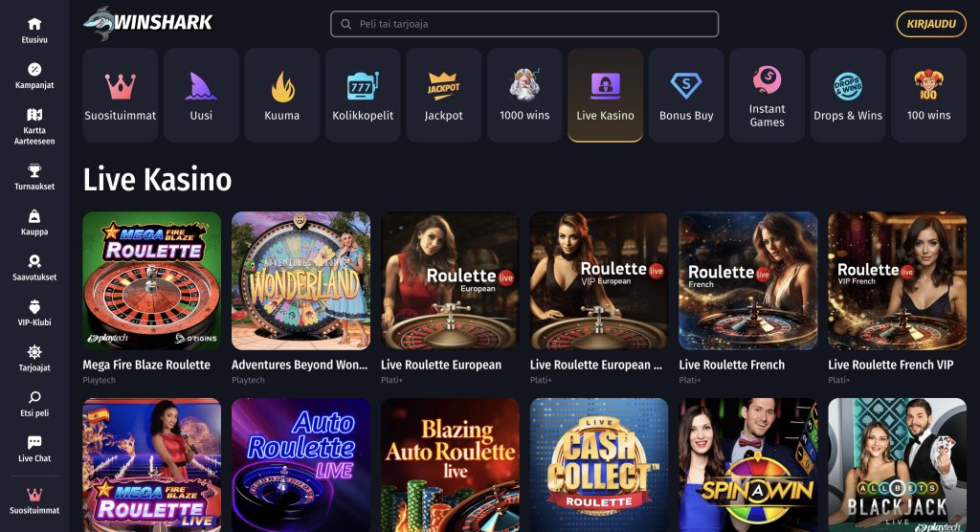This screenshot has width=980, height=532.
Task: Open the Mega Fire Blaze Roulette thumbnail
Action: coord(152,280)
